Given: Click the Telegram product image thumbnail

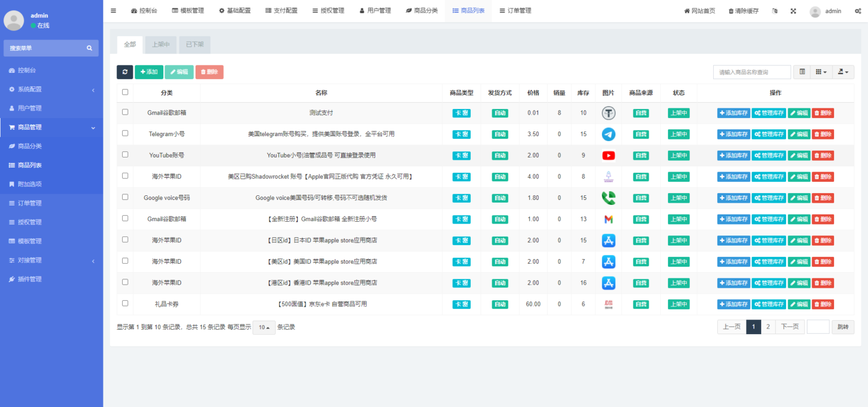Looking at the screenshot, I should [608, 134].
